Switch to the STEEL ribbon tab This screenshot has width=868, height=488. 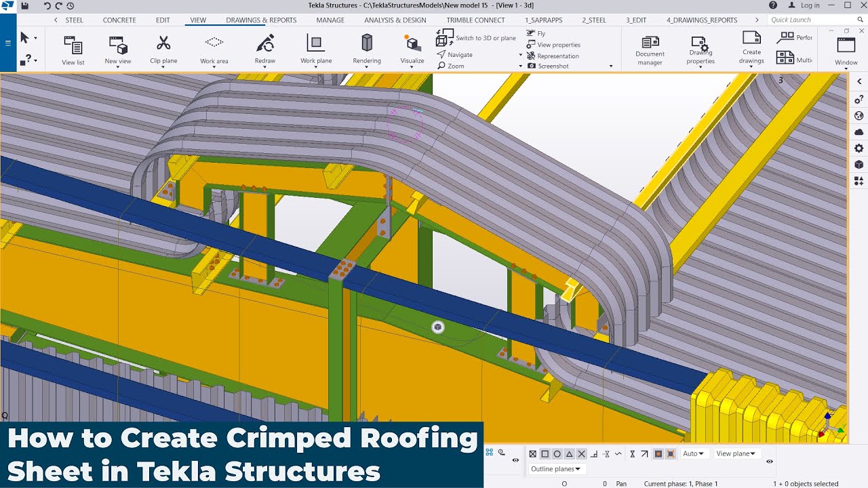click(x=75, y=20)
